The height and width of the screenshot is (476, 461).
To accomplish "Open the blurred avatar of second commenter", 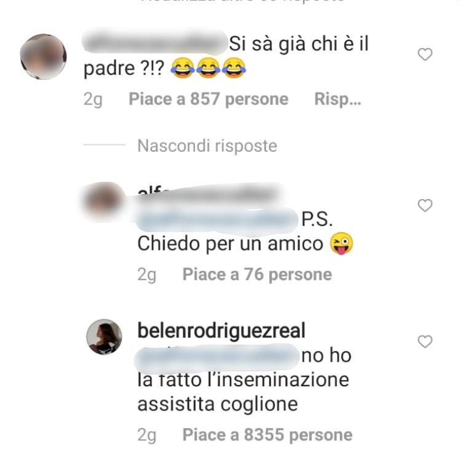I will (104, 200).
